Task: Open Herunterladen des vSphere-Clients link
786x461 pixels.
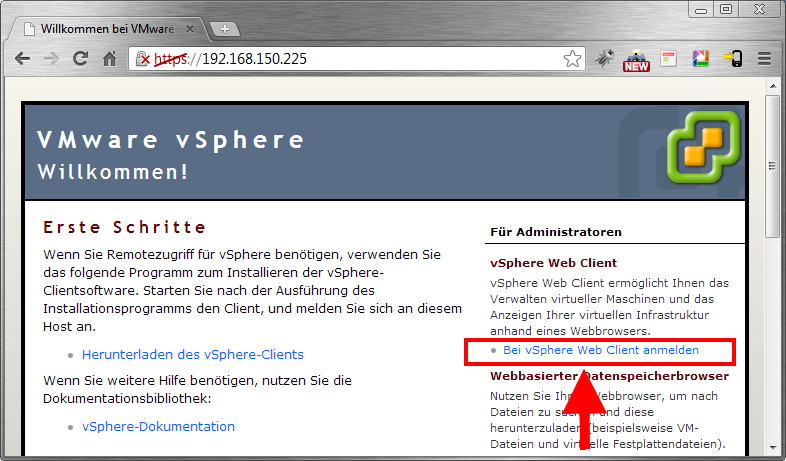Action: tap(193, 354)
